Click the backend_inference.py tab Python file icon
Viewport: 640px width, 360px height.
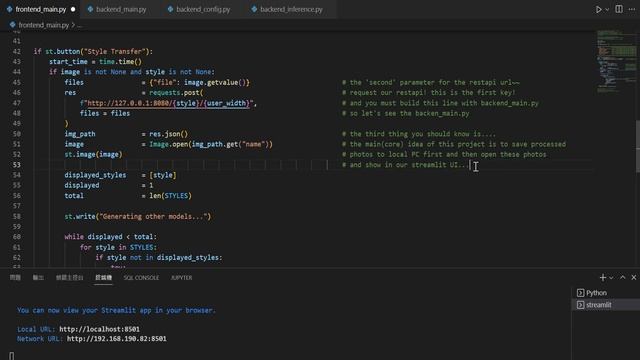point(254,9)
